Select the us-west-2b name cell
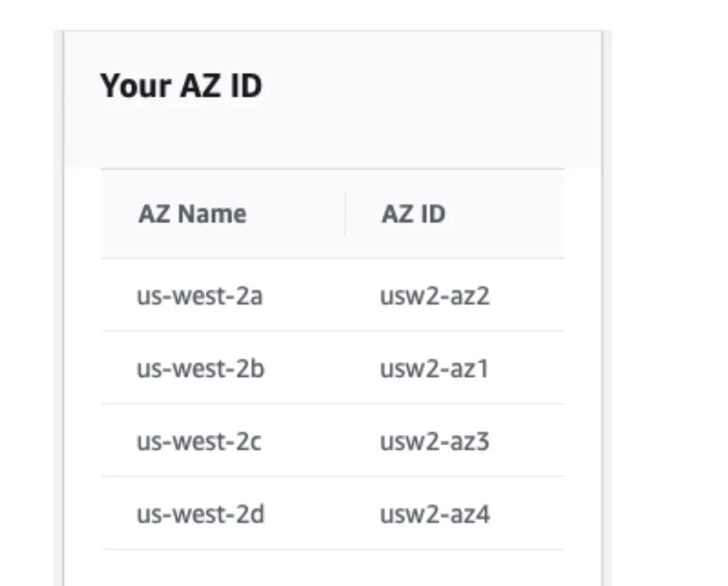This screenshot has width=728, height=586. (x=200, y=369)
